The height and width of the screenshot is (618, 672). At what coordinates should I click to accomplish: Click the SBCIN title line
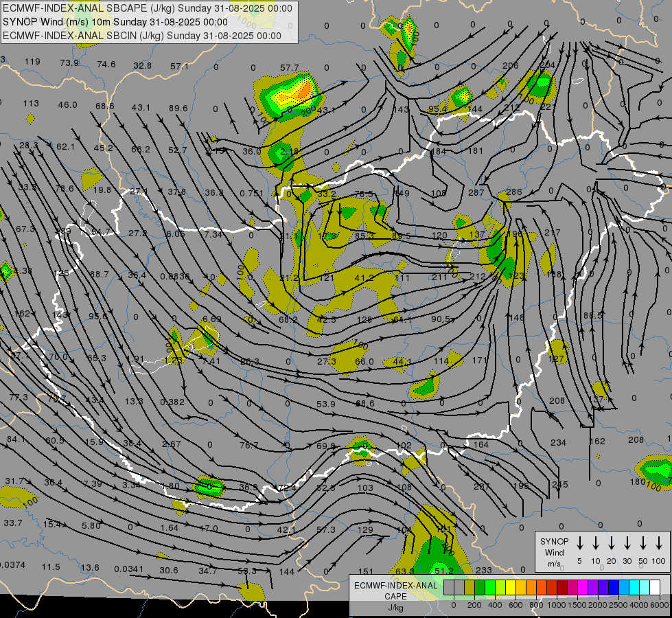(x=142, y=36)
